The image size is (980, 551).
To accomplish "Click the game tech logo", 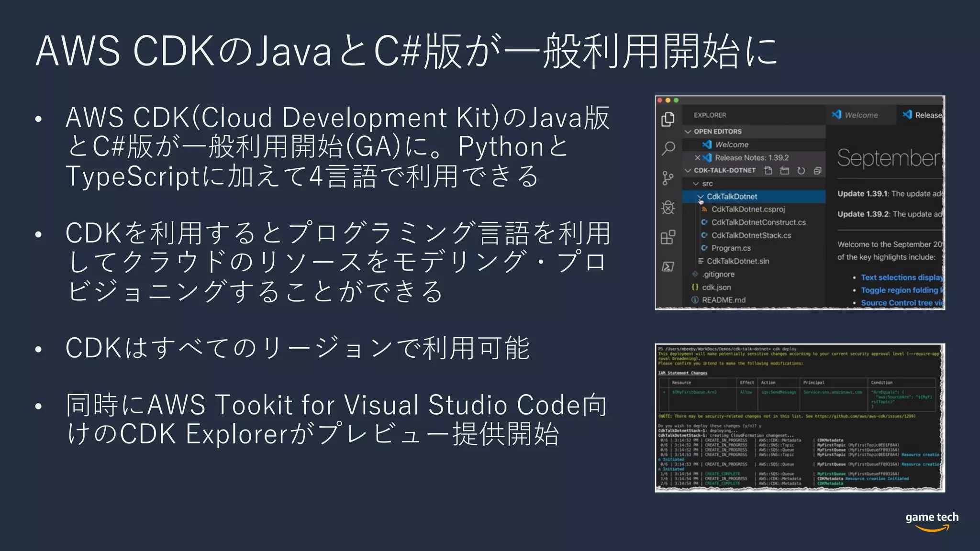I will (932, 521).
